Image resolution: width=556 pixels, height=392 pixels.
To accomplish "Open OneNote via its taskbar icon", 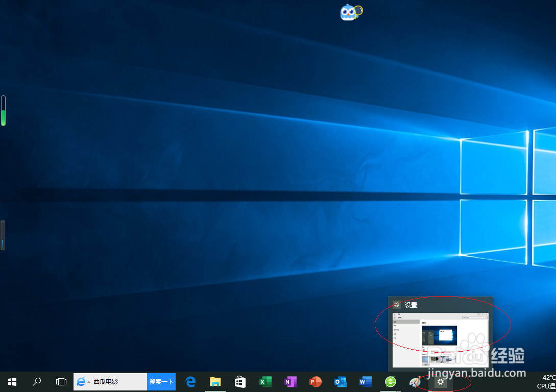I will 290,381.
